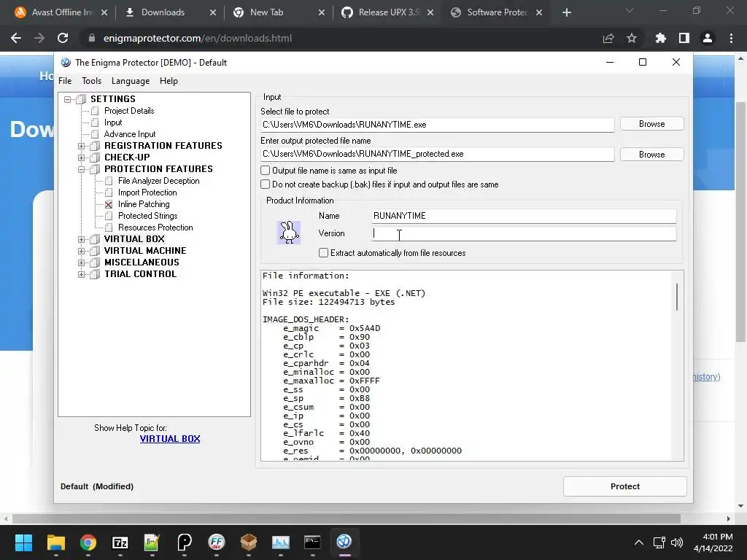
Task: Expand REGISTRATION FEATURES node
Action: pos(82,146)
